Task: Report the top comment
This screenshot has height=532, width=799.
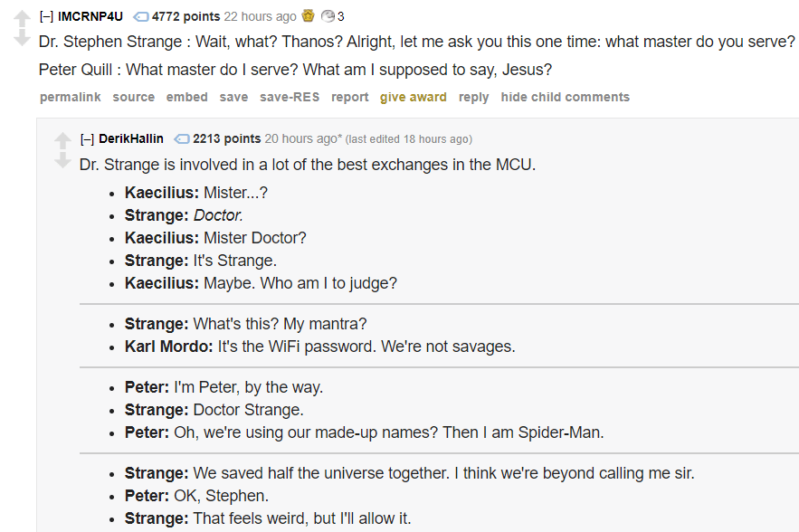Action: (349, 97)
